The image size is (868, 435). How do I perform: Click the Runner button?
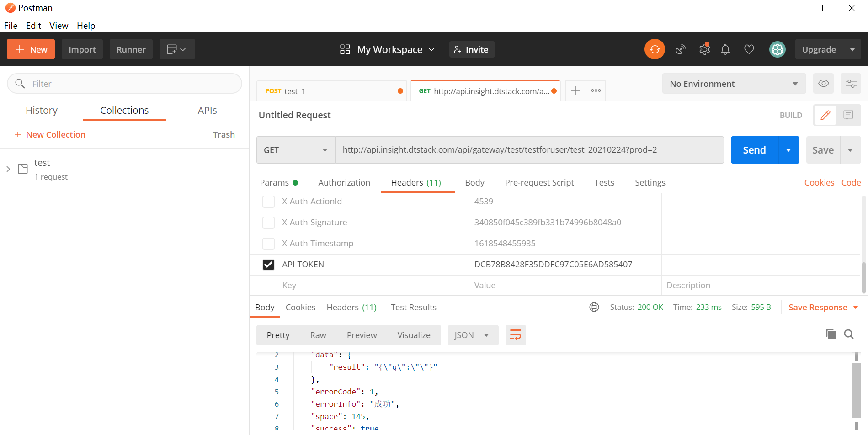pos(131,49)
